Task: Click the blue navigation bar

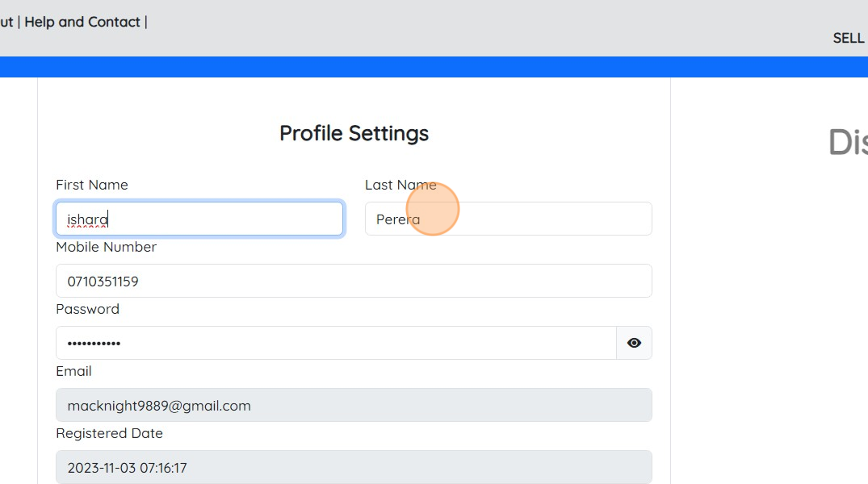Action: point(434,67)
